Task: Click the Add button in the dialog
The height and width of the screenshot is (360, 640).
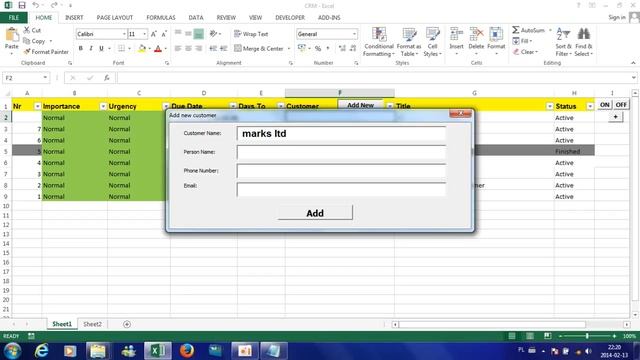Action: tap(315, 213)
